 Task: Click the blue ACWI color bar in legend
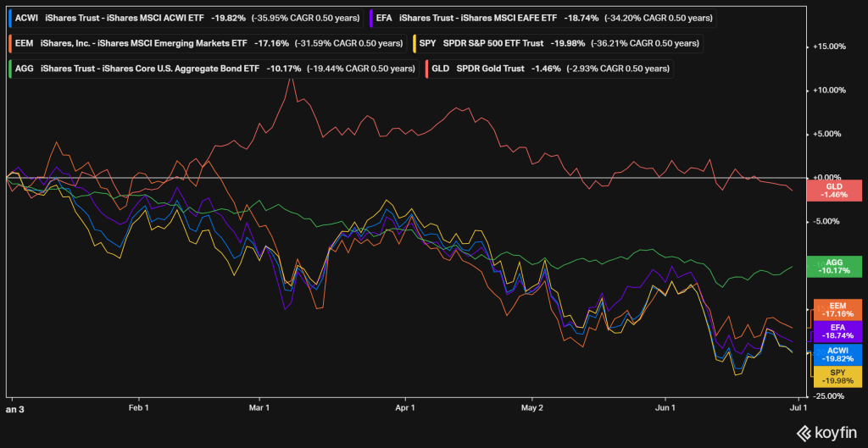pyautogui.click(x=10, y=17)
